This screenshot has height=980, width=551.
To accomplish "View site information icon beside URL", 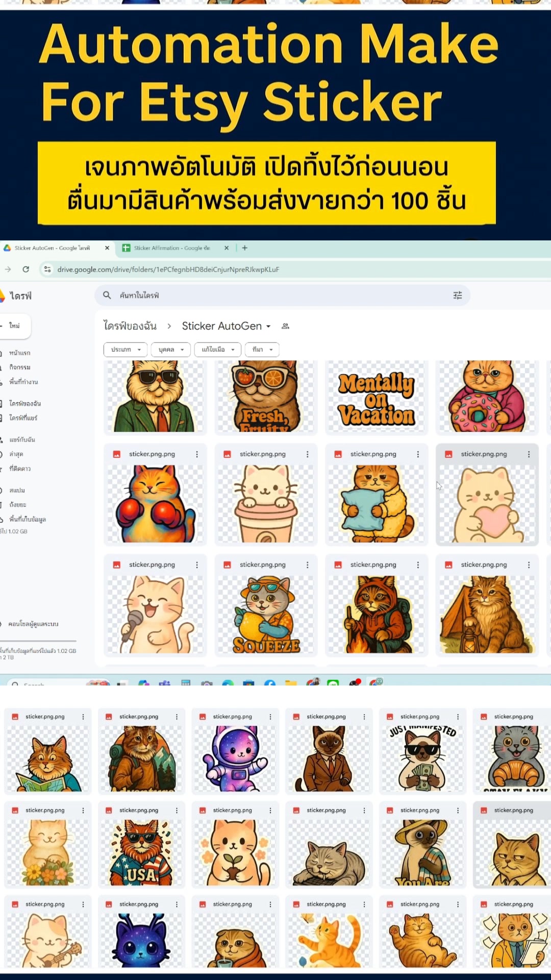I will point(47,269).
